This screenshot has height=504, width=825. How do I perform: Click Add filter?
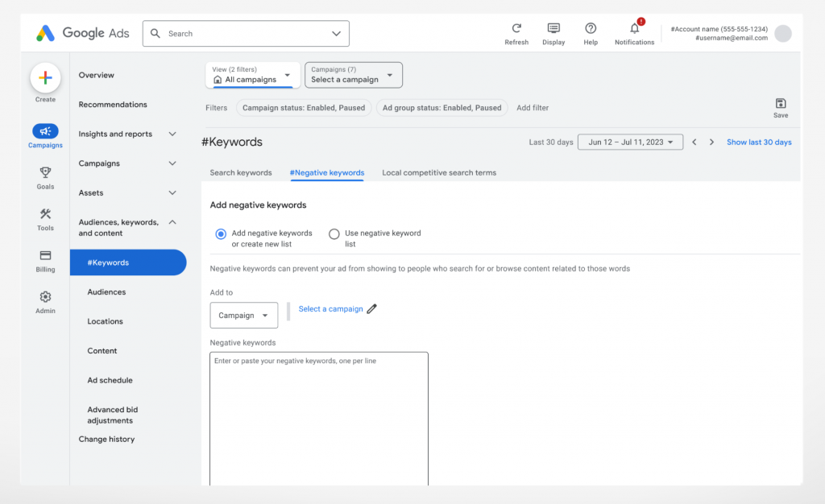pyautogui.click(x=533, y=108)
